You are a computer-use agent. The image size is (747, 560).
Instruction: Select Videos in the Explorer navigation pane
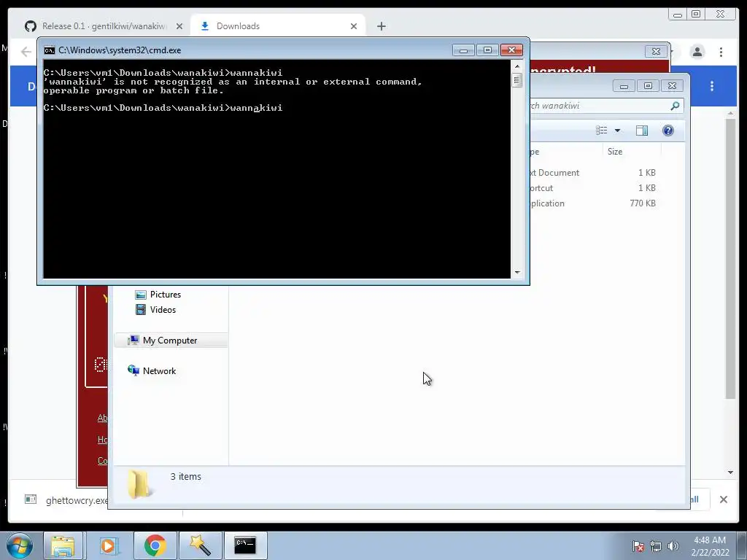click(x=163, y=309)
